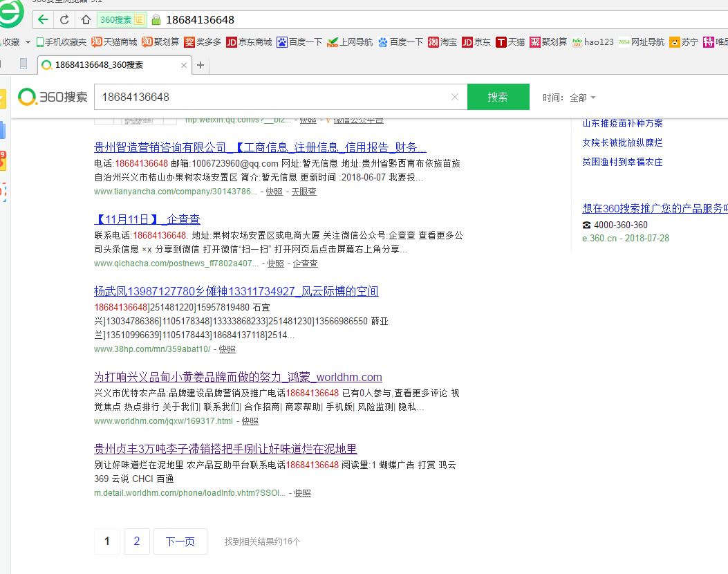Viewport: 728px width, 574px height.
Task: Clear the search box with the X icon
Action: point(454,97)
